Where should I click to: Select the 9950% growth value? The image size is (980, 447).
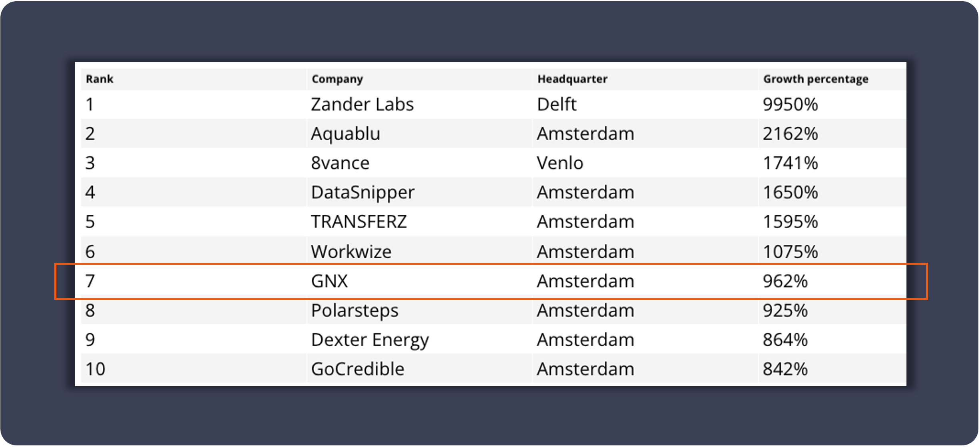pos(790,105)
